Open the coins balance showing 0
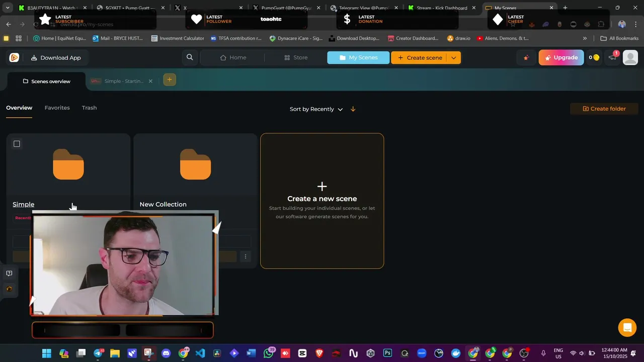 coord(594,57)
